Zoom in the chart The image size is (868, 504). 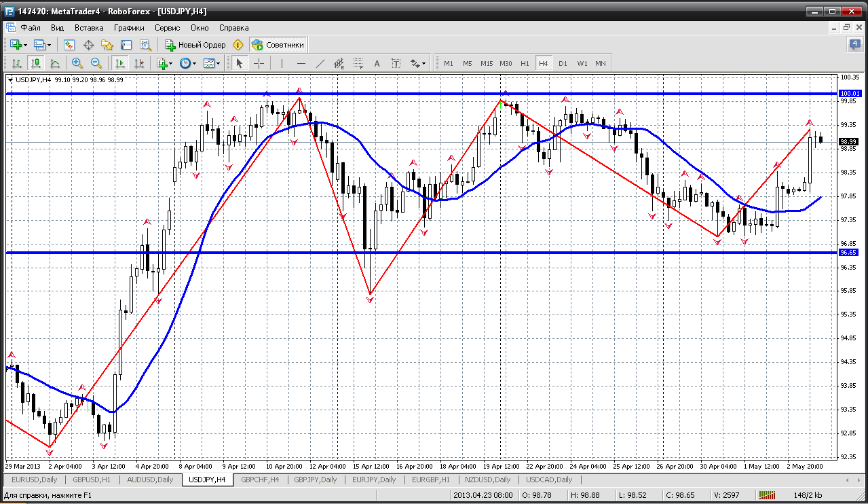tap(77, 63)
